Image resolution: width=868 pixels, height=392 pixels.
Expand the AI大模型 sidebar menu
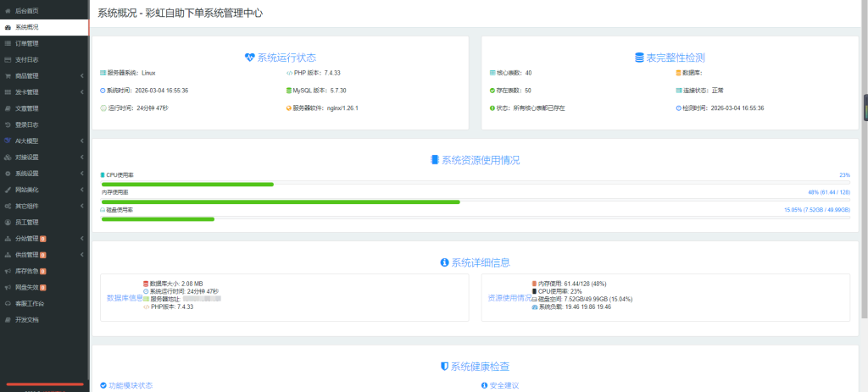81,141
